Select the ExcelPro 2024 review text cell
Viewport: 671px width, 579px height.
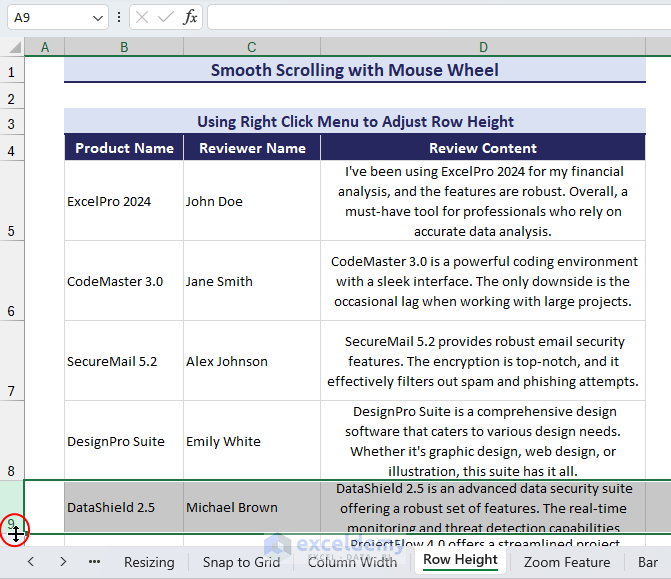[x=483, y=201]
